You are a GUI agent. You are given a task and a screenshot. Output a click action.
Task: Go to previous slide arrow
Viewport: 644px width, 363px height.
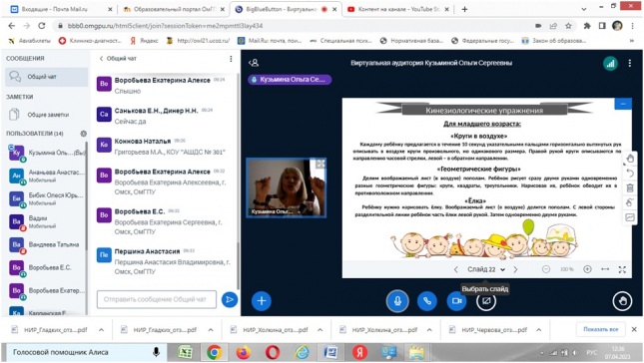456,269
